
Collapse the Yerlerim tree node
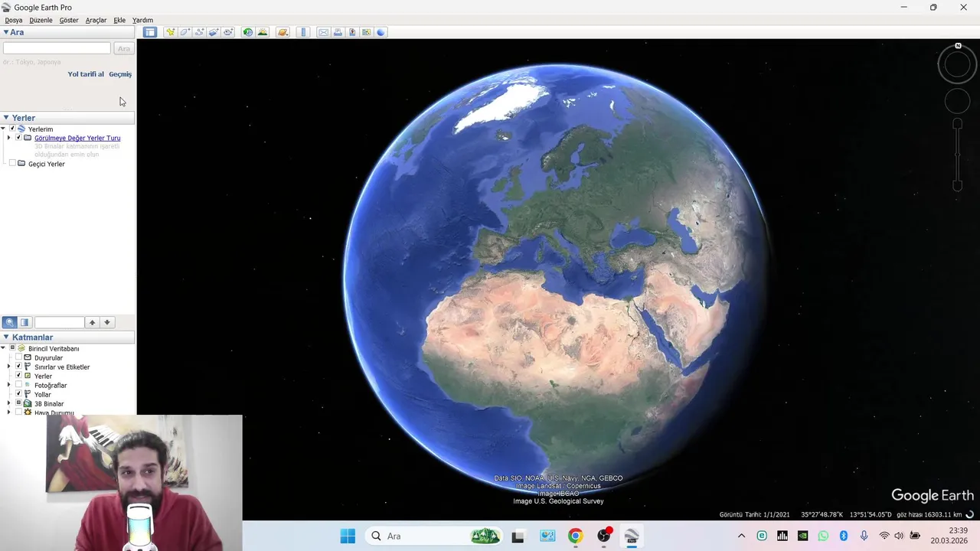[x=3, y=129]
